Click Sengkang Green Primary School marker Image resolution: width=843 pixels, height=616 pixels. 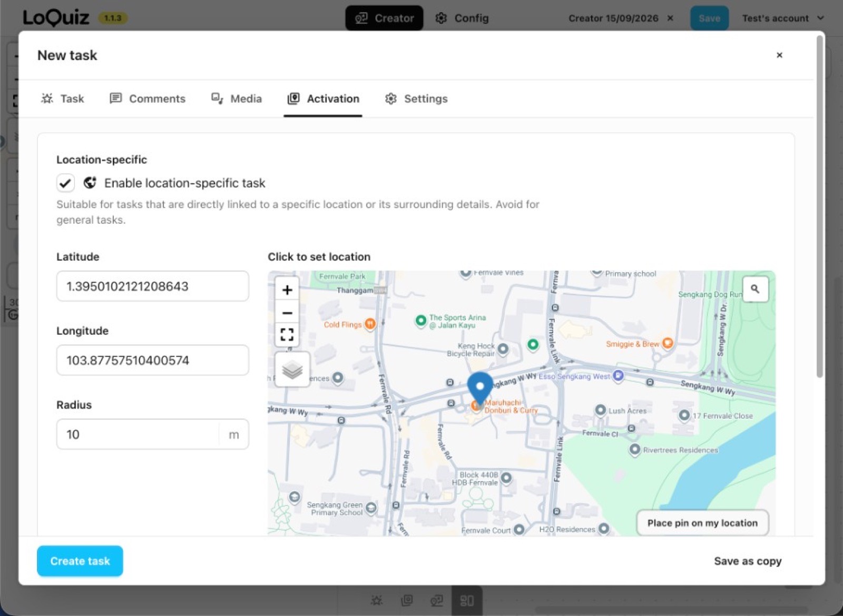pos(371,508)
